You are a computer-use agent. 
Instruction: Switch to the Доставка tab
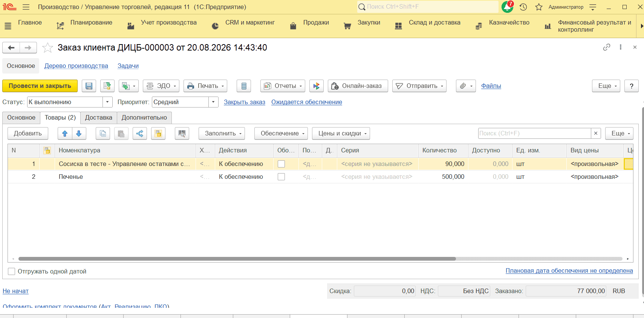pyautogui.click(x=99, y=118)
